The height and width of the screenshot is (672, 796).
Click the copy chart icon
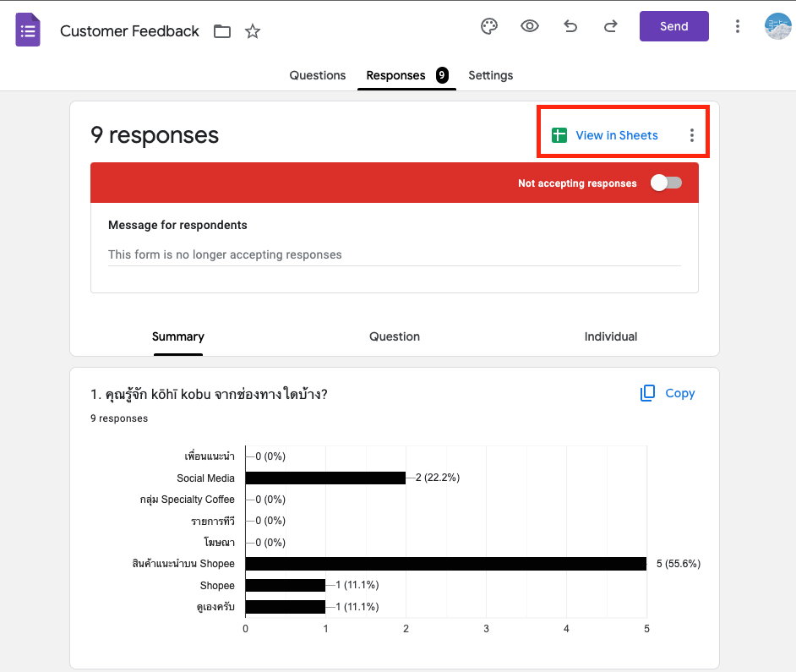[x=647, y=393]
